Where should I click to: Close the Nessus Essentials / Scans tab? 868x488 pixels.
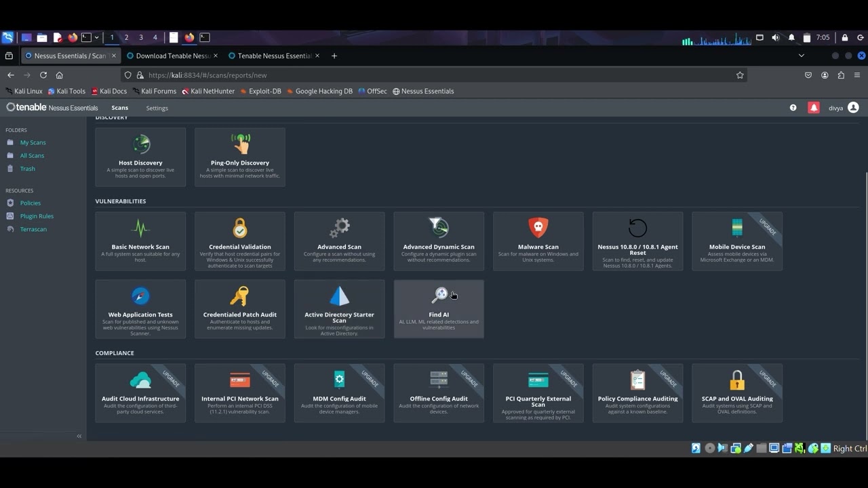coord(114,56)
